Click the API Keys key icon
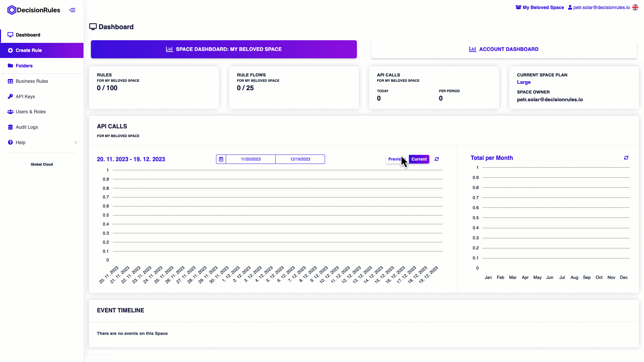This screenshot has width=644, height=362. pos(10,97)
